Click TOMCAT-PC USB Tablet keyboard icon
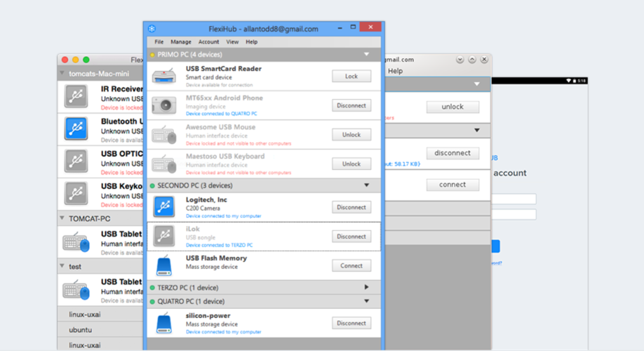The height and width of the screenshot is (351, 644). (x=76, y=242)
